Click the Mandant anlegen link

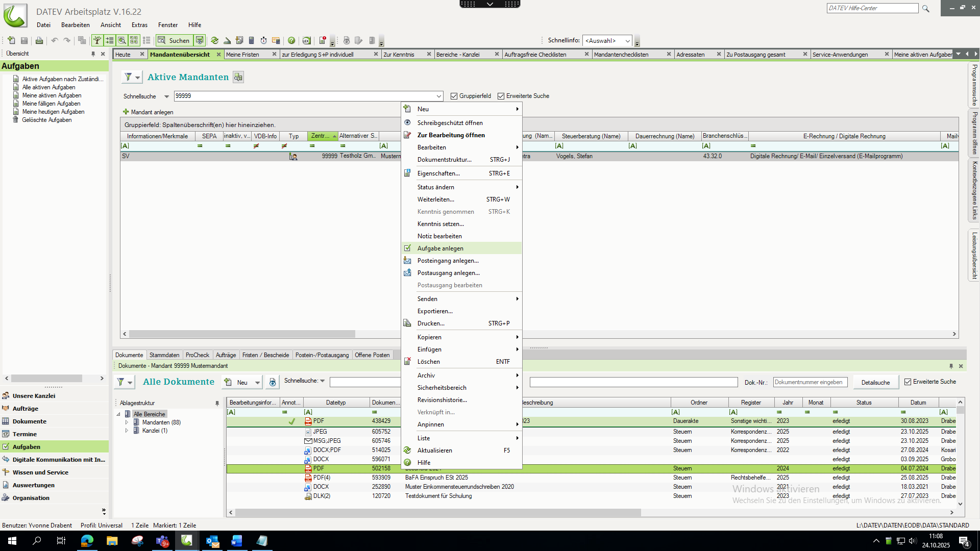click(x=152, y=112)
